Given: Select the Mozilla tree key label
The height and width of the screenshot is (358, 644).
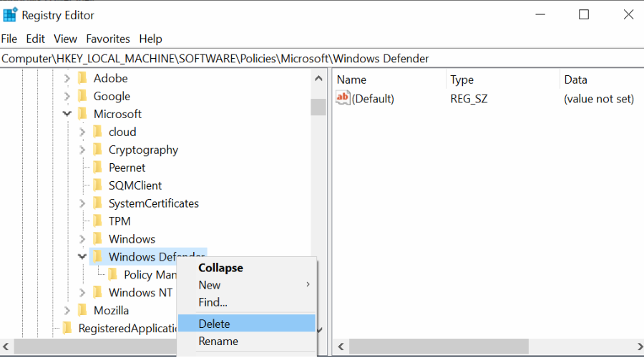Looking at the screenshot, I should pyautogui.click(x=112, y=310).
